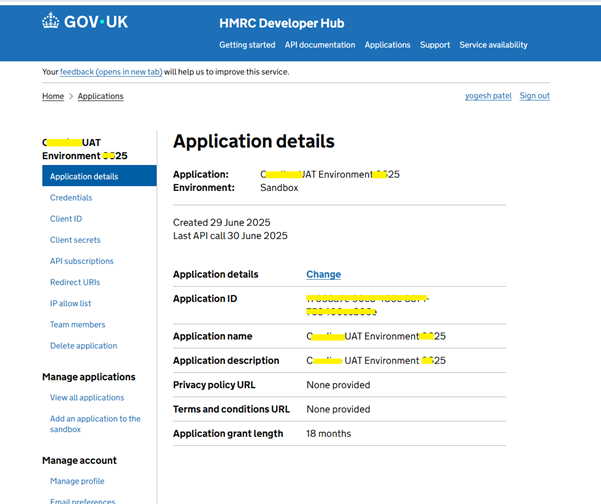601x504 pixels.
Task: Open the yogesh patel profile link
Action: pyautogui.click(x=488, y=96)
